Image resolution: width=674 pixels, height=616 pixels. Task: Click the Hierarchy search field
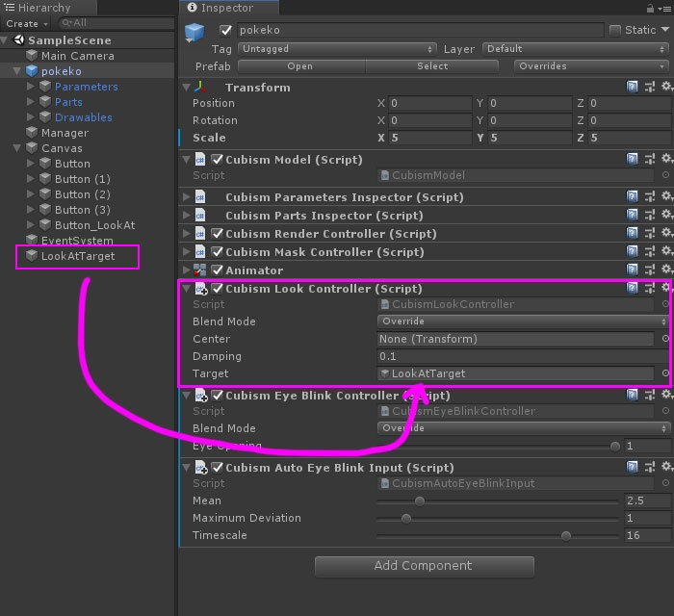[x=117, y=23]
